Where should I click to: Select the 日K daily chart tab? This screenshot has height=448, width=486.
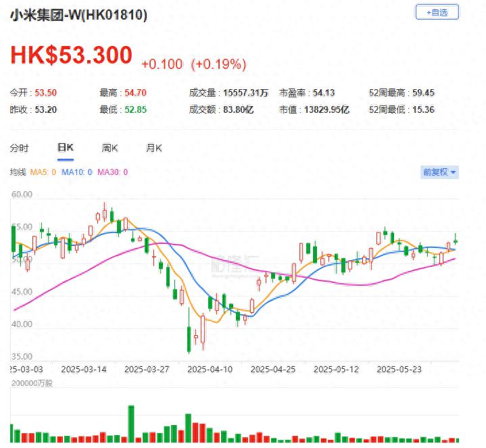point(66,147)
